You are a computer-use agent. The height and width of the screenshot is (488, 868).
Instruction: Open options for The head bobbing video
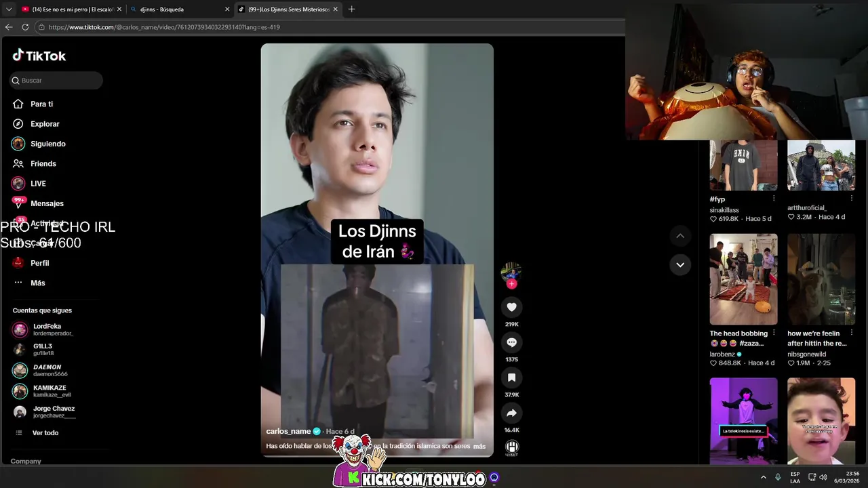pyautogui.click(x=774, y=333)
